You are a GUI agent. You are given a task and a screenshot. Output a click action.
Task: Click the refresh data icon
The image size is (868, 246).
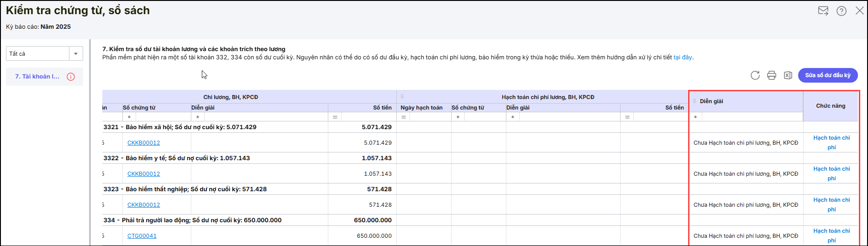coord(755,75)
